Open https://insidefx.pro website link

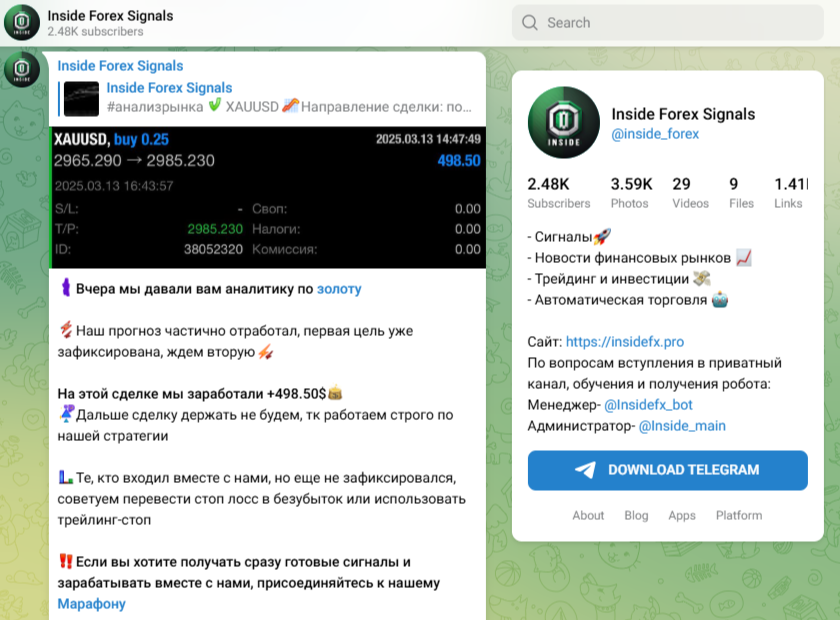click(625, 342)
